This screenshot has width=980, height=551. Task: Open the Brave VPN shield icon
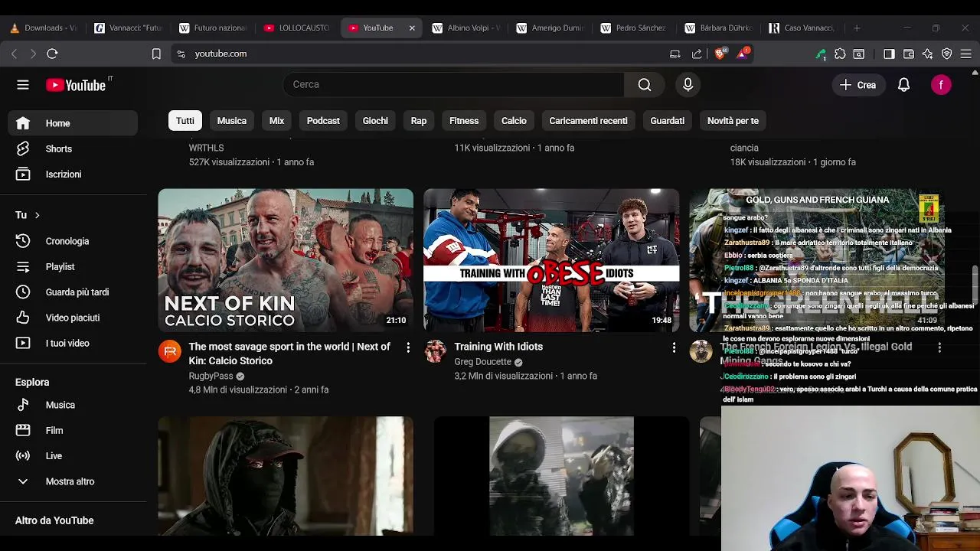(x=947, y=54)
